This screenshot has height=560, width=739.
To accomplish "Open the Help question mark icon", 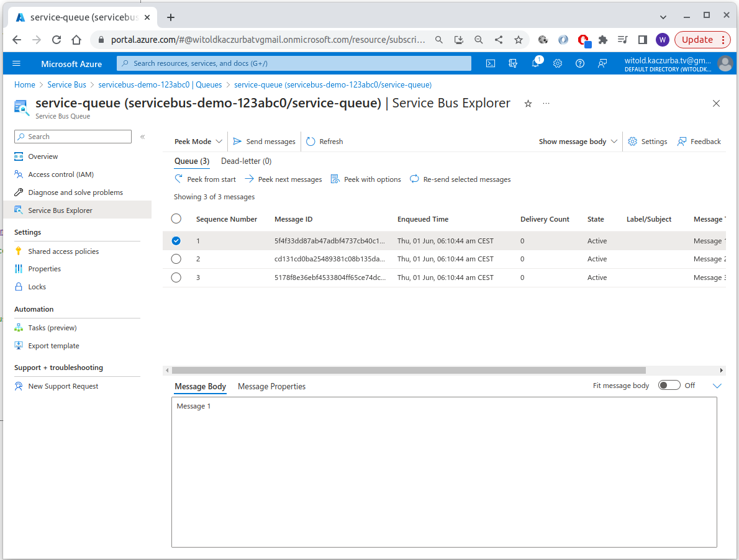I will [x=579, y=63].
